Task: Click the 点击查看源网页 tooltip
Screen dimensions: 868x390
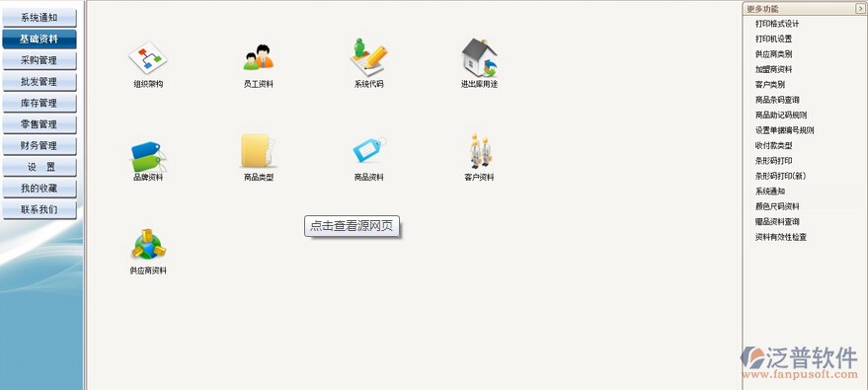Action: pyautogui.click(x=352, y=226)
